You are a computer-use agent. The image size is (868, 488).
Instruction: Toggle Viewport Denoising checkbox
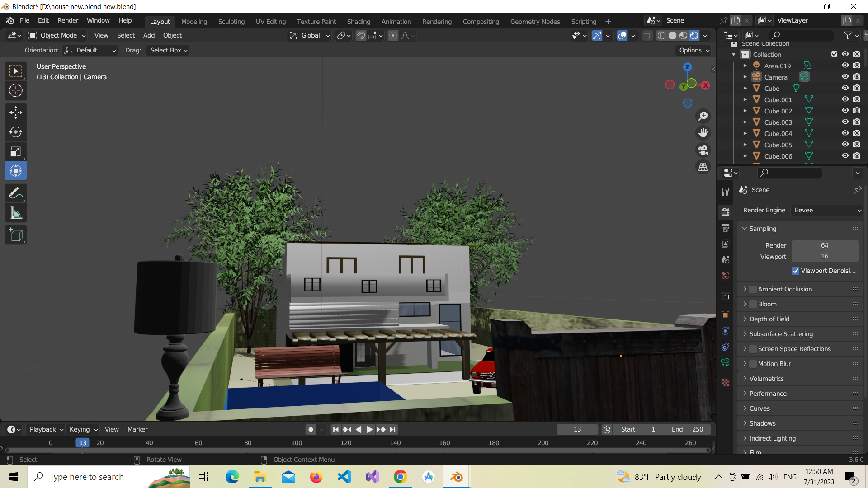[x=795, y=271]
